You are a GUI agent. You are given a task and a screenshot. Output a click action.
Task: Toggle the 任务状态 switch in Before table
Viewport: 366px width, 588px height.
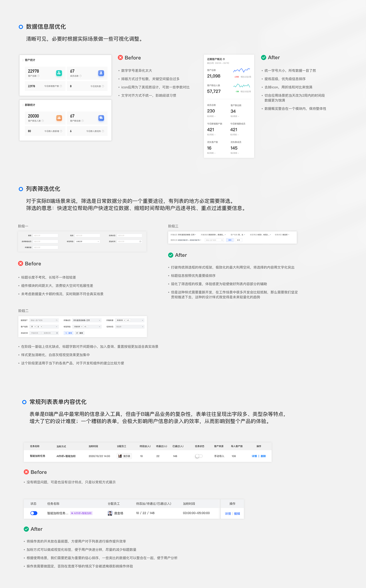point(199,456)
